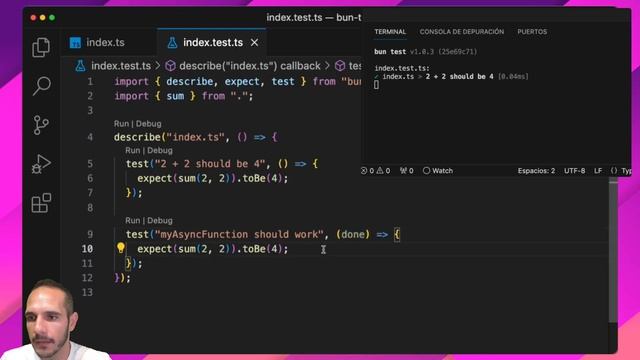Open the CONSOLA DE DEPURACIÓN tab
Image resolution: width=640 pixels, height=360 pixels.
[x=462, y=32]
